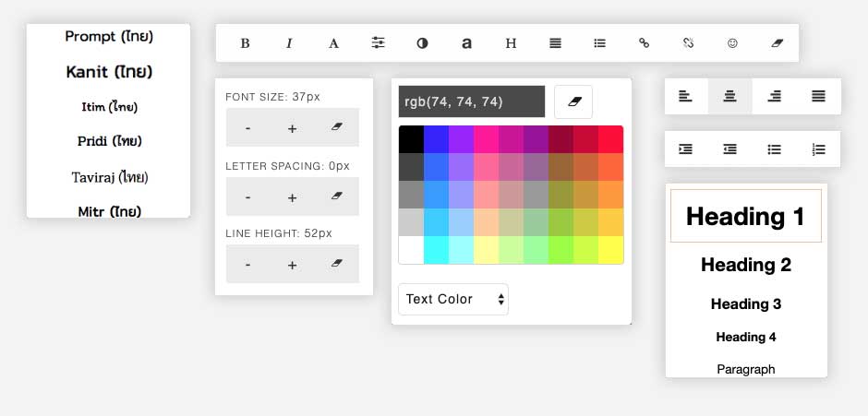The image size is (868, 416).
Task: Open the text sizing sliders tool
Action: click(378, 42)
